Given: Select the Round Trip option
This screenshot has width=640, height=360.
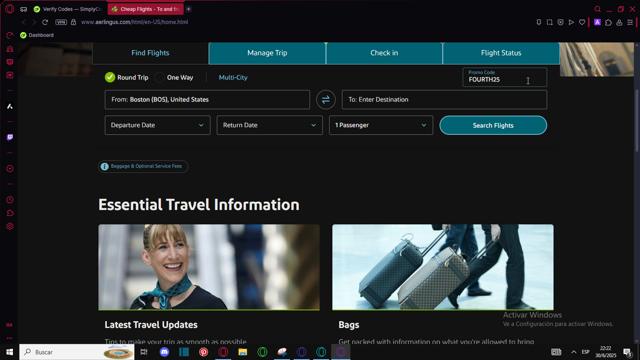Looking at the screenshot, I should coord(127,77).
